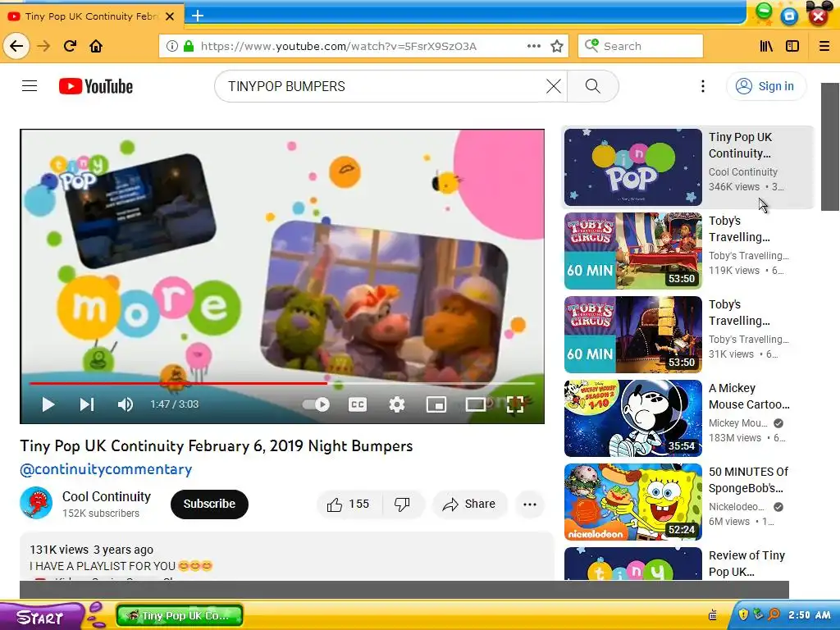This screenshot has height=630, width=840.
Task: Dislike the video with thumbs down
Action: click(x=403, y=504)
